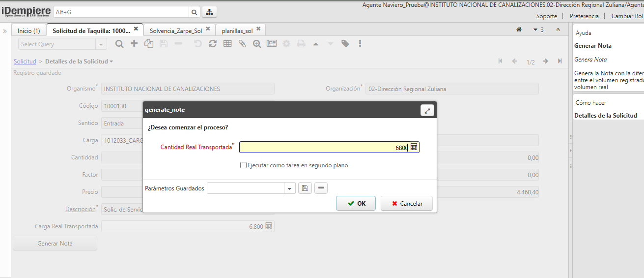Switch to the Solvencia_Zarpe_Sol tab

(x=176, y=31)
